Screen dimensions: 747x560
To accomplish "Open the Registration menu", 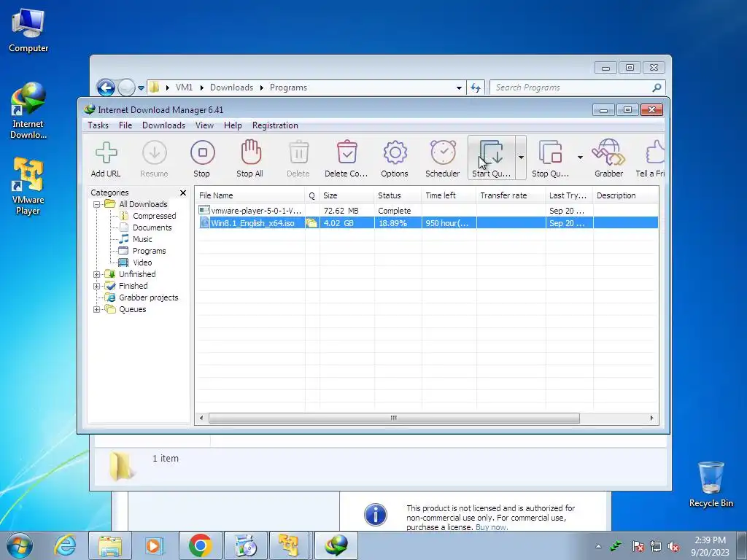I will pyautogui.click(x=275, y=125).
